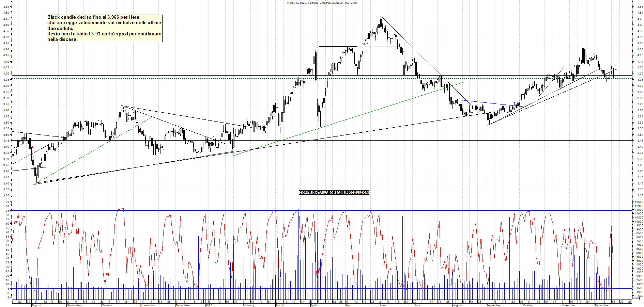Click the blue horizontal volume ceiling line
644x307 pixels.
coord(239,210)
